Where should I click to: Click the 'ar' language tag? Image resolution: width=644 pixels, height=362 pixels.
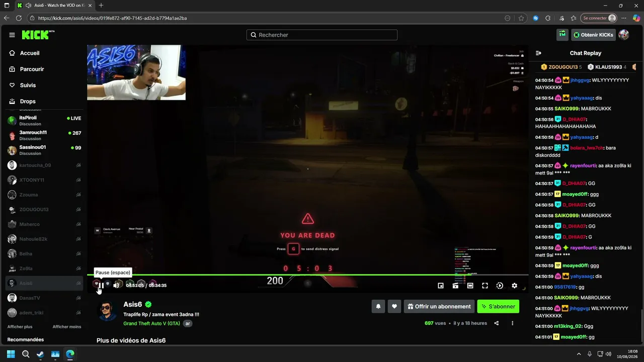click(188, 323)
